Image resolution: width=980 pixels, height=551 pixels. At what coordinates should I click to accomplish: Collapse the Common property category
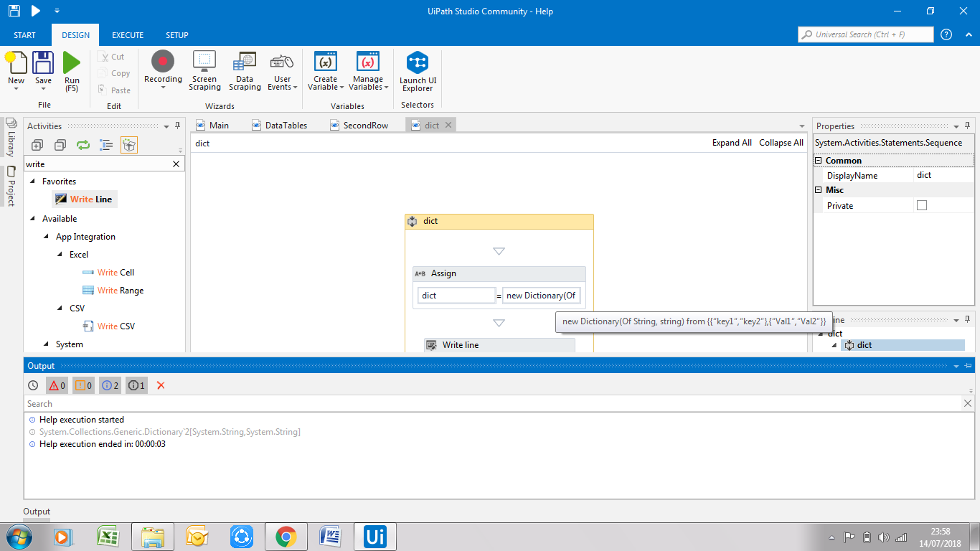click(819, 161)
